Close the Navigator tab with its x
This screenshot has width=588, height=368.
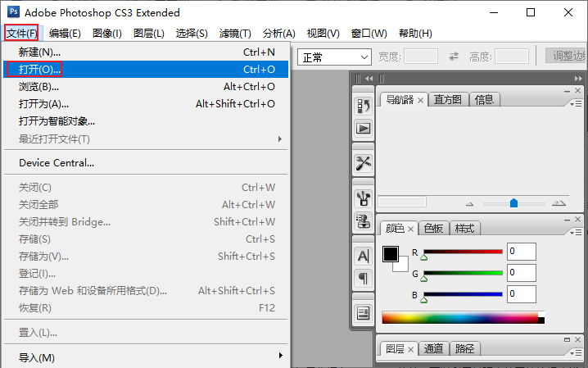tap(420, 100)
